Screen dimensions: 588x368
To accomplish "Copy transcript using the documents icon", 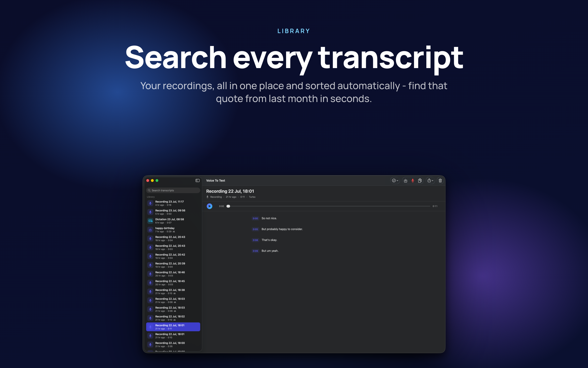I will tap(420, 180).
